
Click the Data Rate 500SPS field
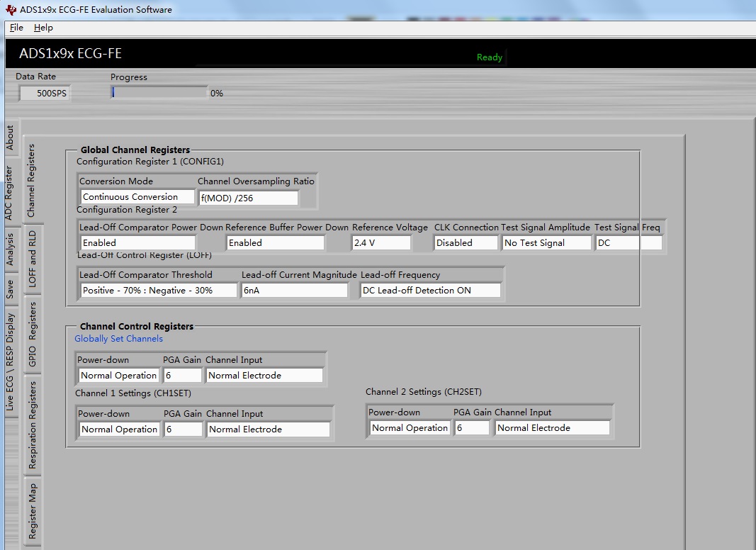point(45,93)
